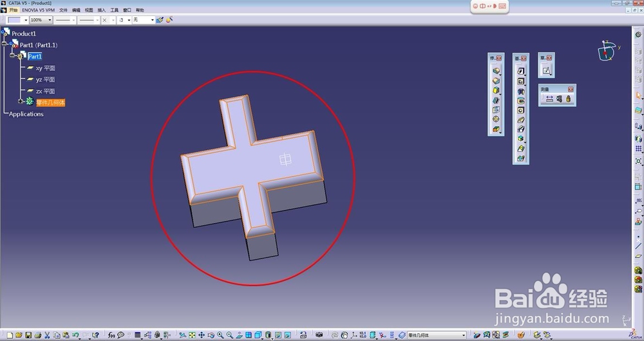644x341 pixels.
Task: Click the paint brush format painter icon
Action: 160,20
